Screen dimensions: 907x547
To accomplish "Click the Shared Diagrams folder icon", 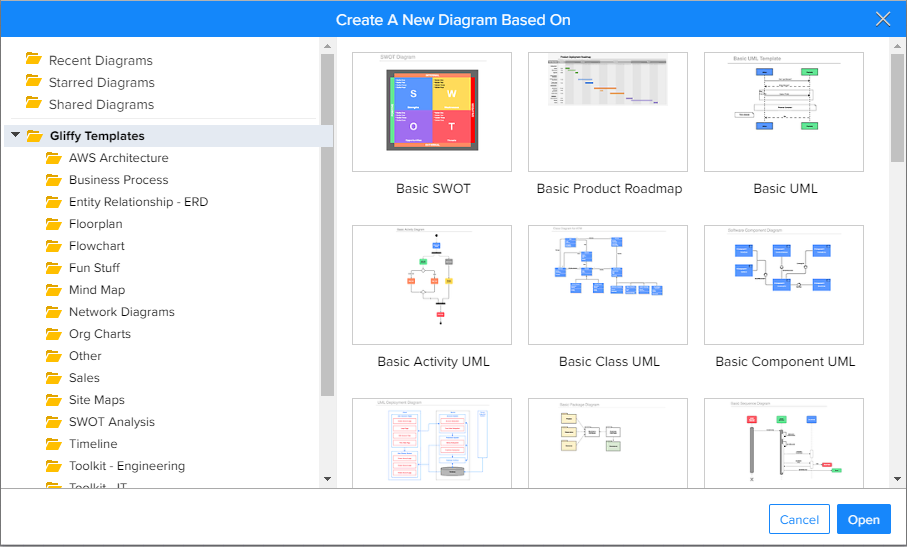I will [34, 104].
